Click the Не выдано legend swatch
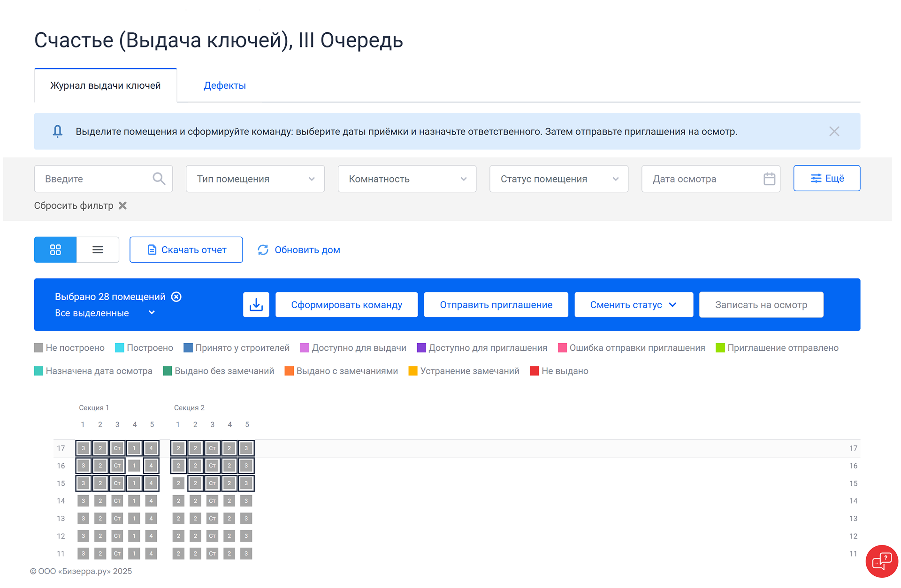 (534, 371)
